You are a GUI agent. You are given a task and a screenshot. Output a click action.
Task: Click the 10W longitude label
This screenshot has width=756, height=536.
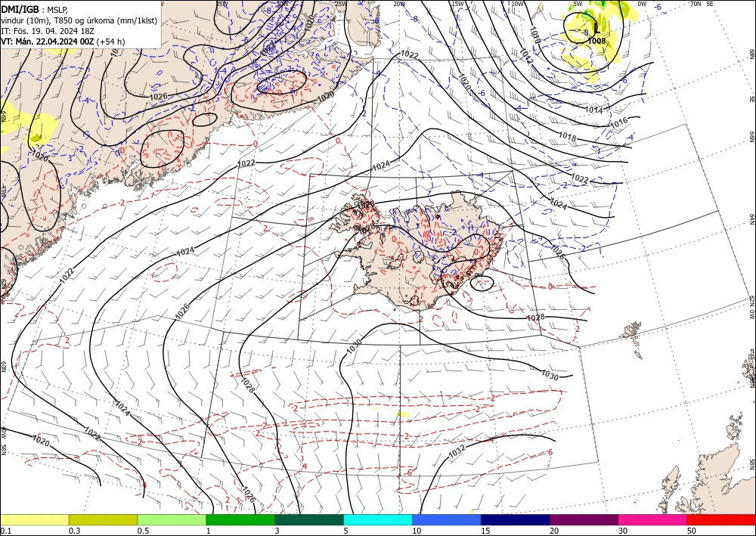tap(517, 4)
